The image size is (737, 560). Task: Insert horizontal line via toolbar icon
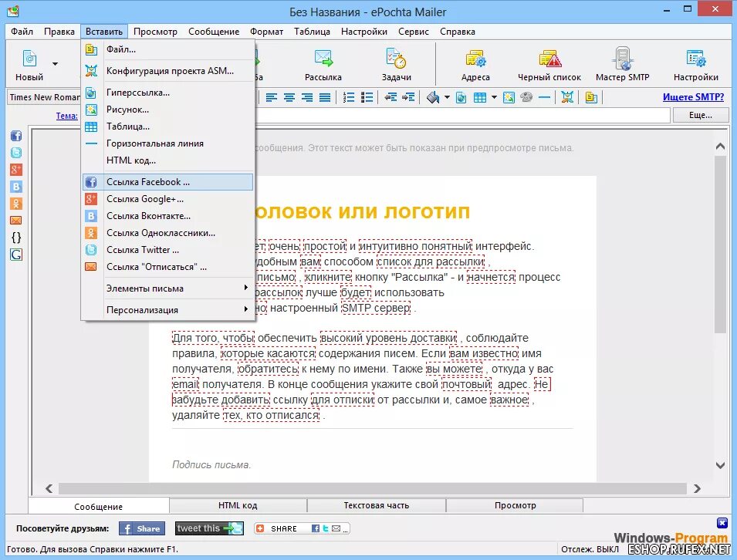coord(544,97)
